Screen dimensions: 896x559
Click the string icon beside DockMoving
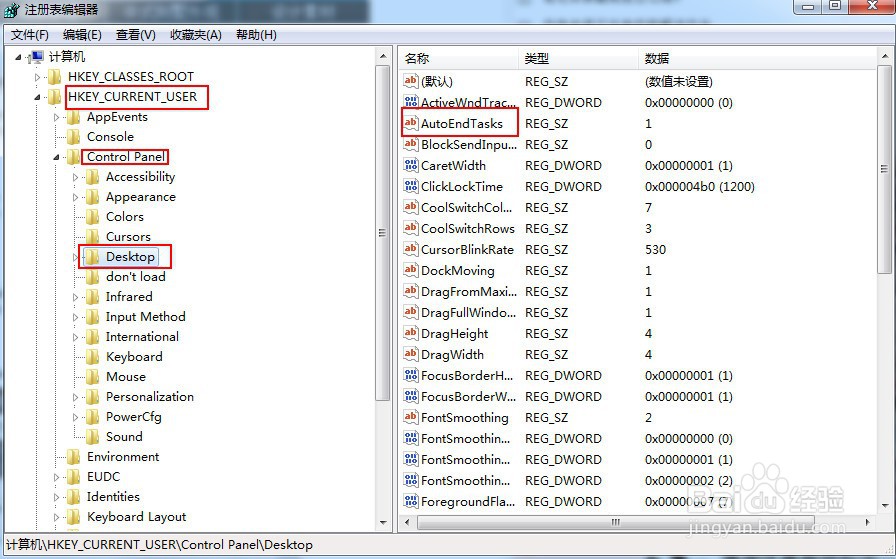coord(411,270)
